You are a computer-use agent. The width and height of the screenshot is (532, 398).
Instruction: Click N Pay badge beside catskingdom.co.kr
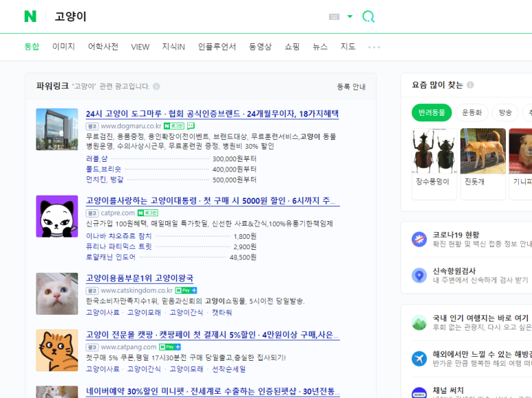coord(186,291)
